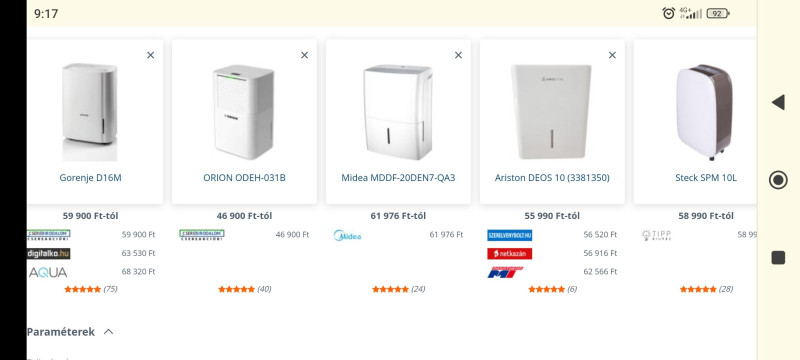This screenshot has width=800, height=360.
Task: Click the Midea dehumidifier product image
Action: click(x=398, y=112)
